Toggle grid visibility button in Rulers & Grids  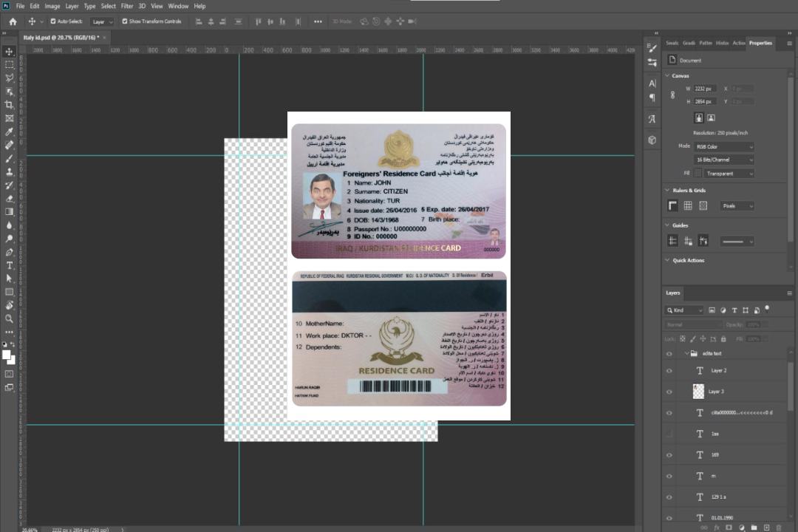click(x=688, y=205)
